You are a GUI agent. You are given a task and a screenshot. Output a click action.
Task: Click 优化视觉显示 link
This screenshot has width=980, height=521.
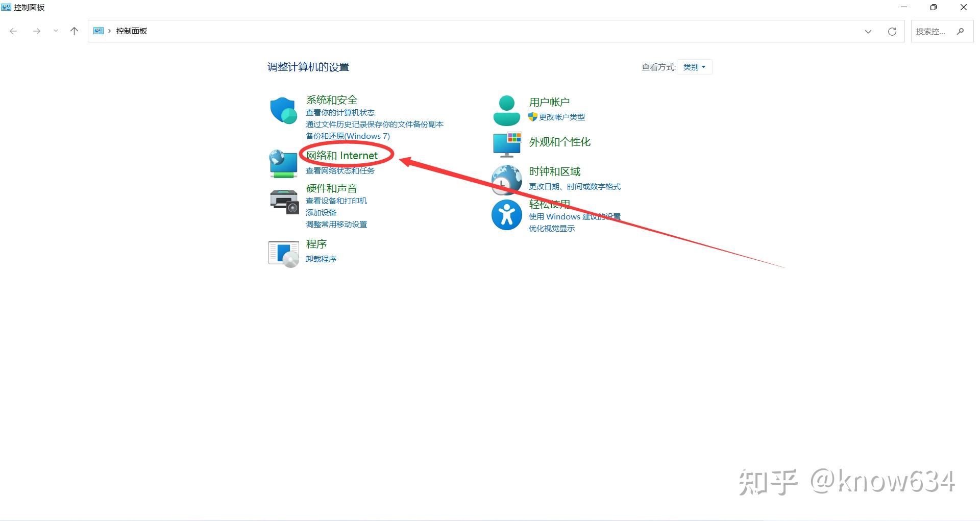pyautogui.click(x=552, y=228)
